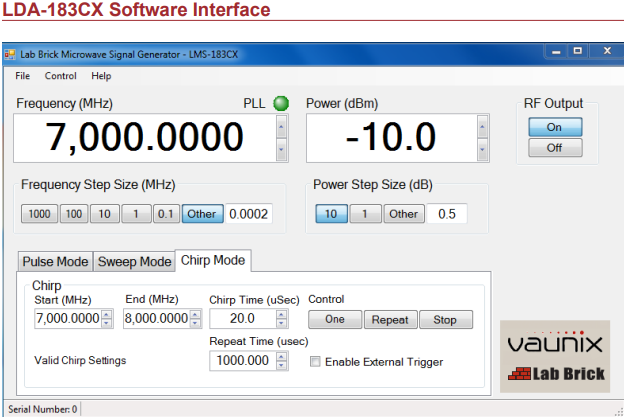Viewport: 624px width, 417px height.
Task: Select Other frequency step size
Action: (202, 214)
